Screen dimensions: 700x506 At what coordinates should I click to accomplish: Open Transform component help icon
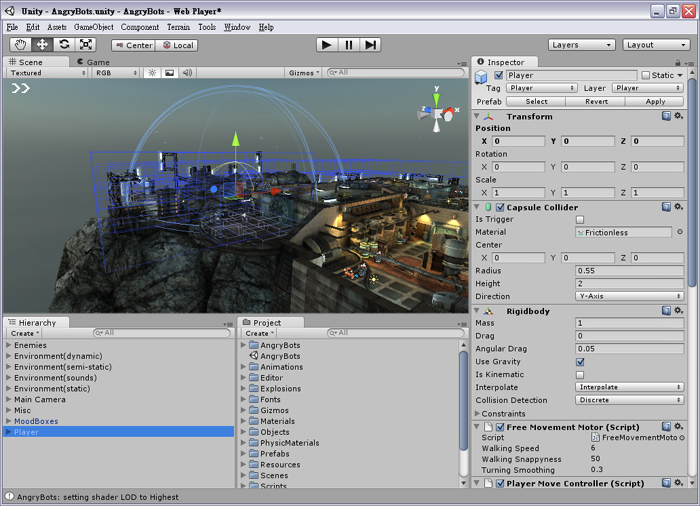point(666,116)
